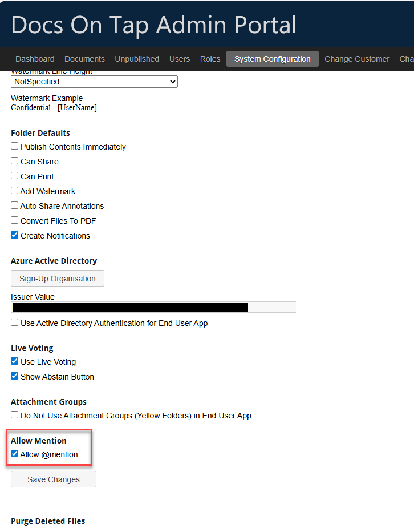This screenshot has height=532, width=414.
Task: Enable Publish Contents Immediately
Action: 14,146
